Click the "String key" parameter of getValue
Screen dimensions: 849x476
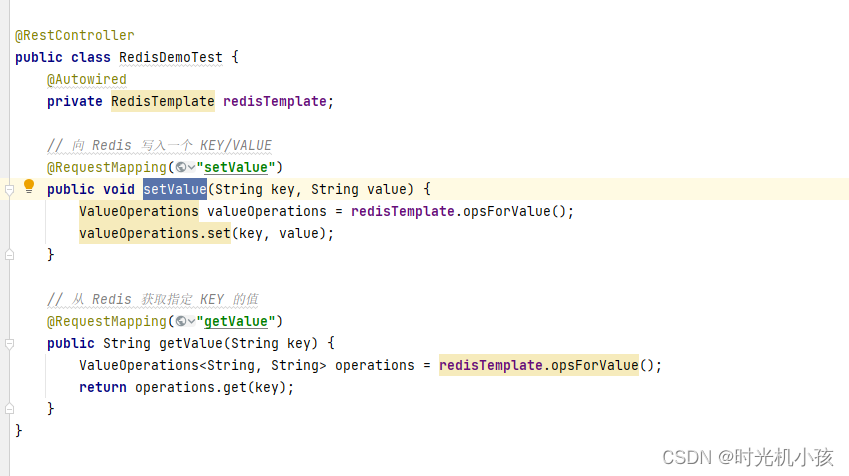tap(271, 343)
